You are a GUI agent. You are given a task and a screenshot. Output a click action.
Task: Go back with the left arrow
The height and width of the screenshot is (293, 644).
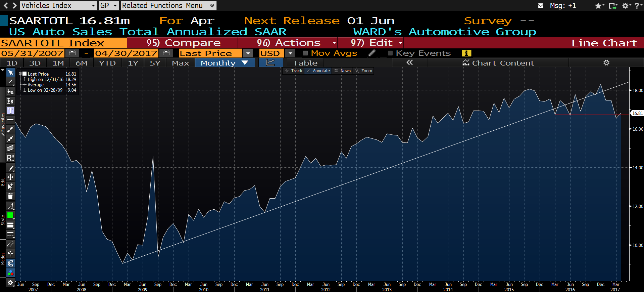[x=6, y=5]
